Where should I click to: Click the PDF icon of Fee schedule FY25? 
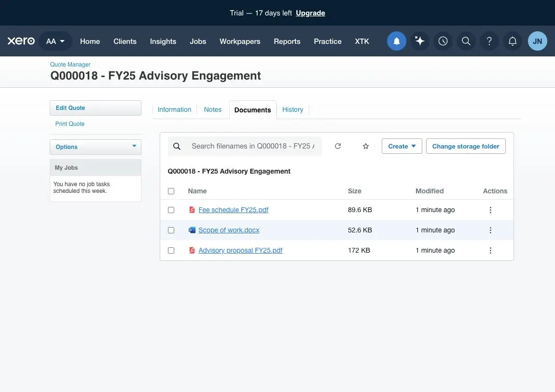click(x=192, y=210)
